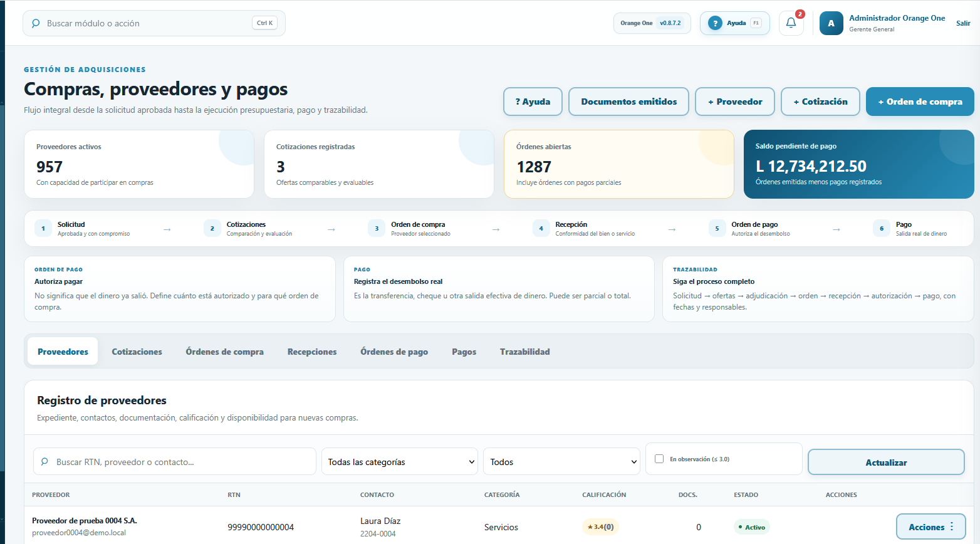Click the Cotizaciones registradas card

coord(379,164)
